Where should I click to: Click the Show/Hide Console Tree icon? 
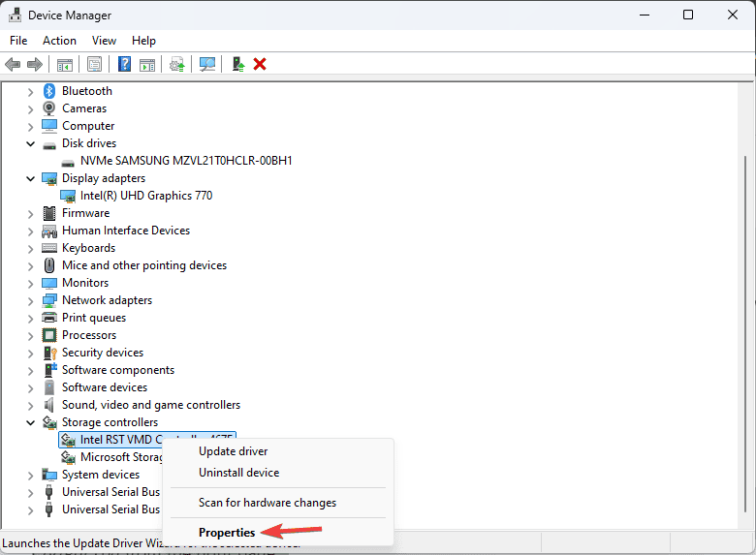point(65,65)
